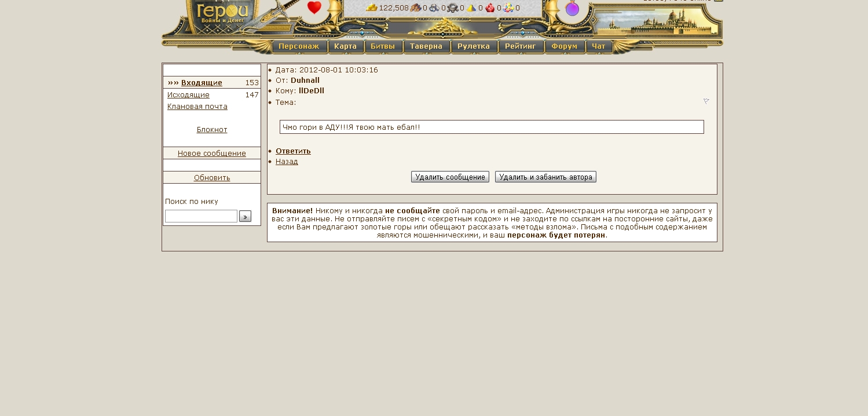This screenshot has width=868, height=416.
Task: Open the Чат menu
Action: click(599, 46)
